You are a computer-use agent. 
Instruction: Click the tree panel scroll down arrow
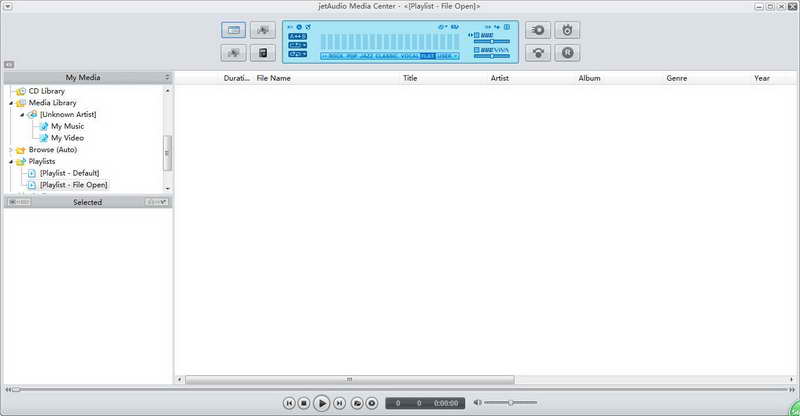pyautogui.click(x=167, y=188)
